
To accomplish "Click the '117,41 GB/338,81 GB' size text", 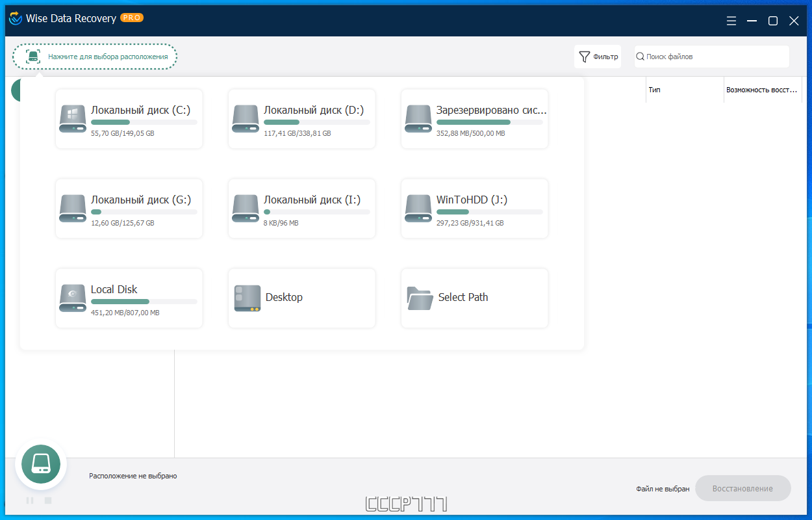I will click(x=298, y=133).
